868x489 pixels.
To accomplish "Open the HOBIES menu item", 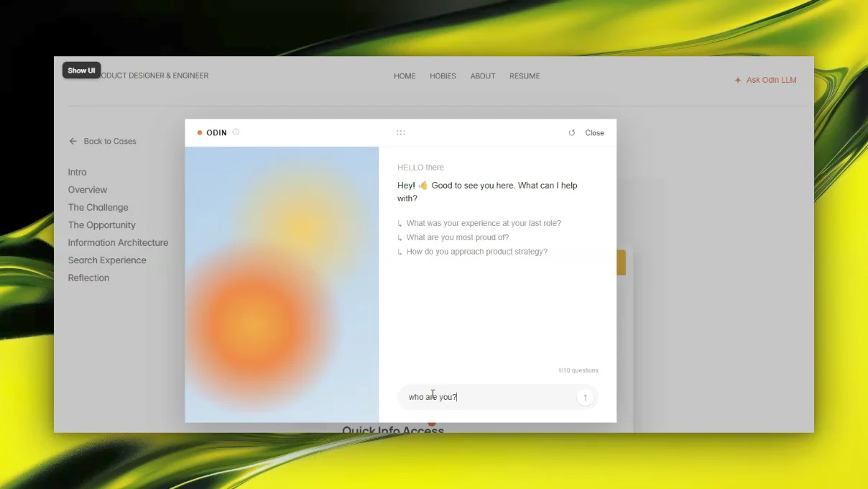I will coord(443,76).
